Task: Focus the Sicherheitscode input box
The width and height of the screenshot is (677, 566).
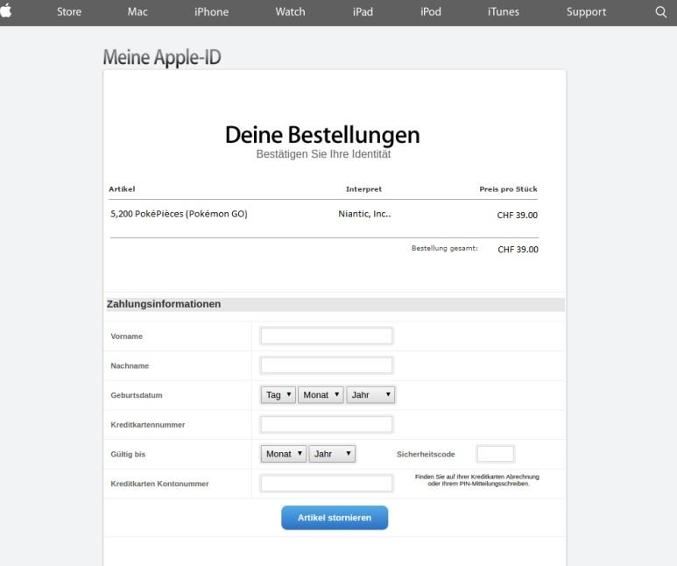Action: pyautogui.click(x=495, y=454)
